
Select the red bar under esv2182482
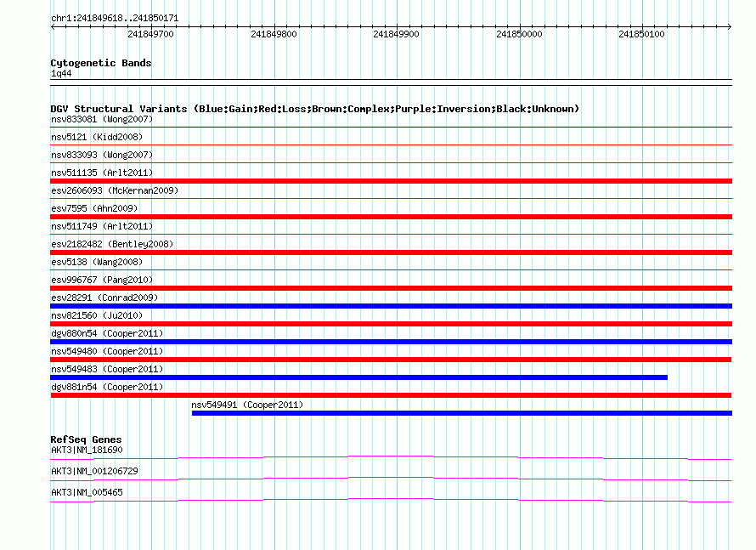pyautogui.click(x=391, y=252)
